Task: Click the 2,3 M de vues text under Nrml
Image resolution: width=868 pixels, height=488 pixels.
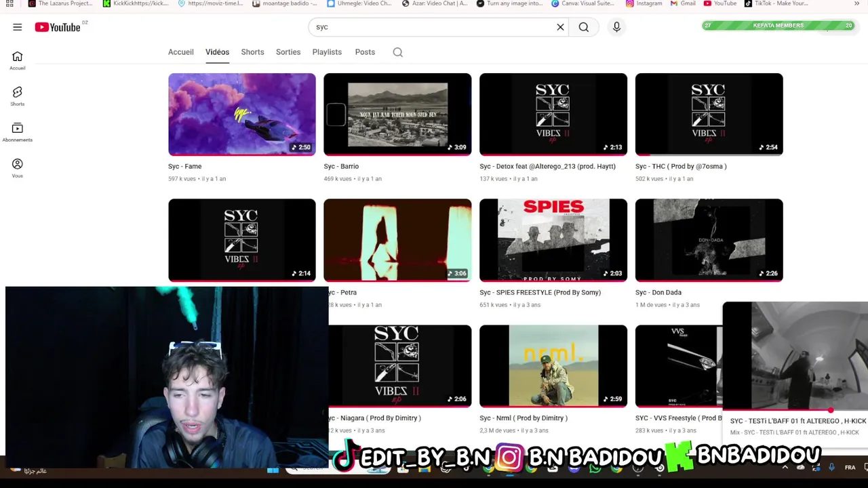Action: (x=498, y=431)
